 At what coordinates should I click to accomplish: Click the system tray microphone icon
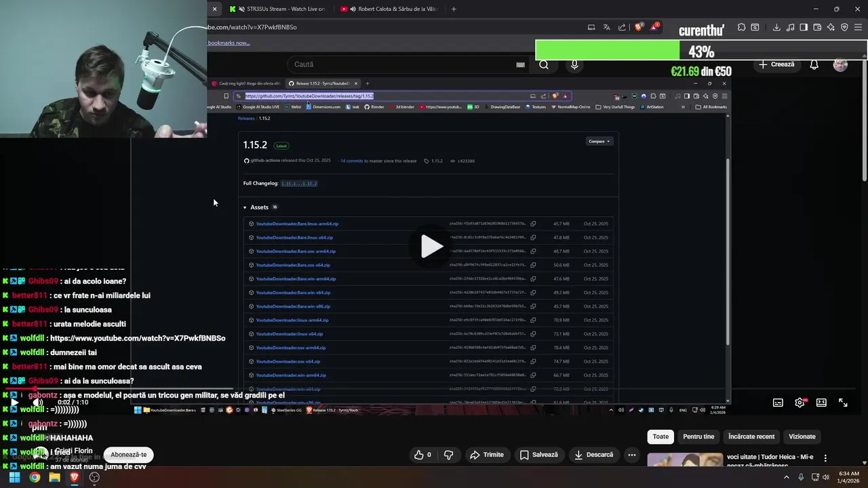[801, 477]
